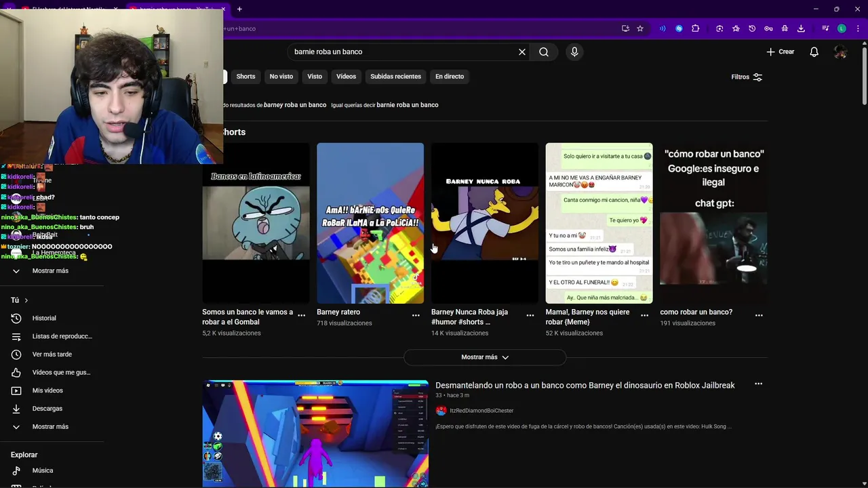Click the magnifier search button
This screenshot has height=488, width=868.
click(544, 52)
